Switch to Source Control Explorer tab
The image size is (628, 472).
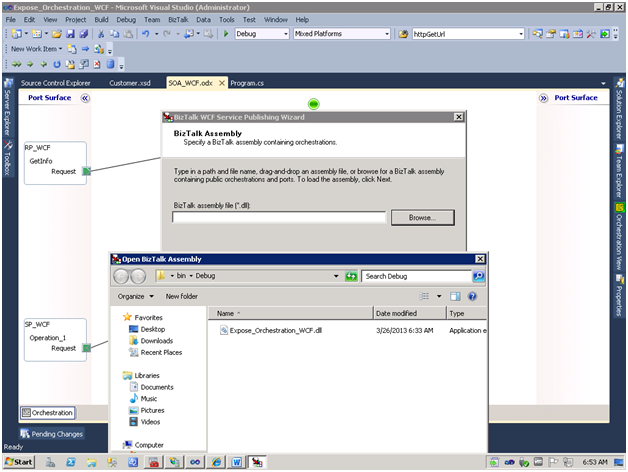[x=55, y=83]
